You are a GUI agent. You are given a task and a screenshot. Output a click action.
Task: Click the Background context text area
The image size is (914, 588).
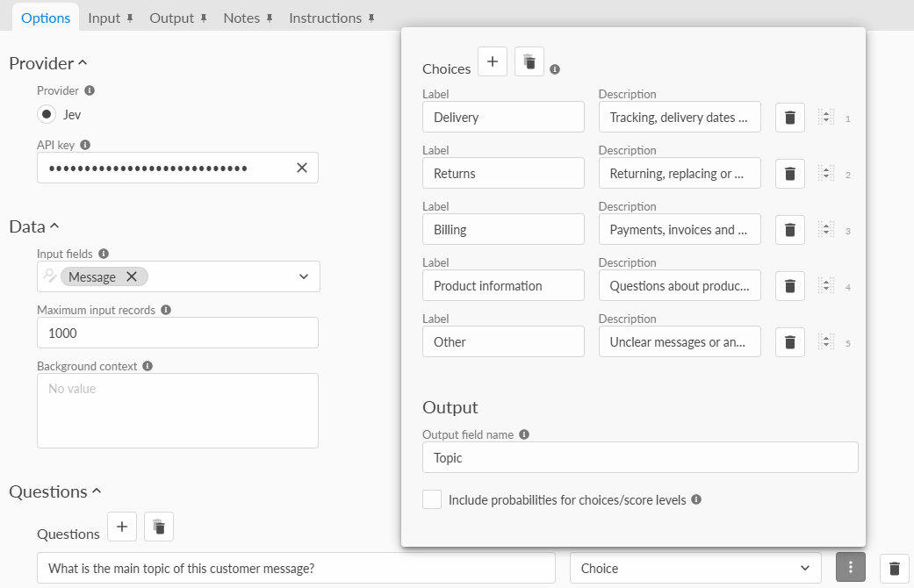(x=177, y=411)
